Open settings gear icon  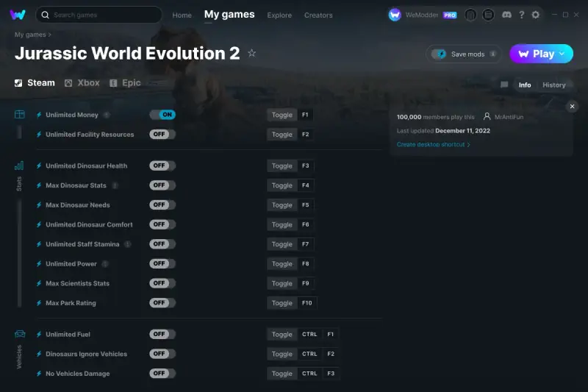(x=536, y=15)
